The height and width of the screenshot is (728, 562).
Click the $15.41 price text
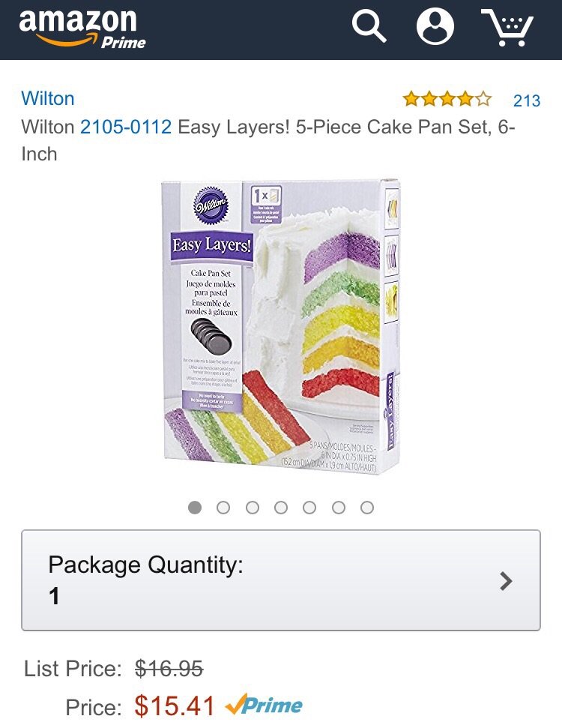(x=175, y=706)
